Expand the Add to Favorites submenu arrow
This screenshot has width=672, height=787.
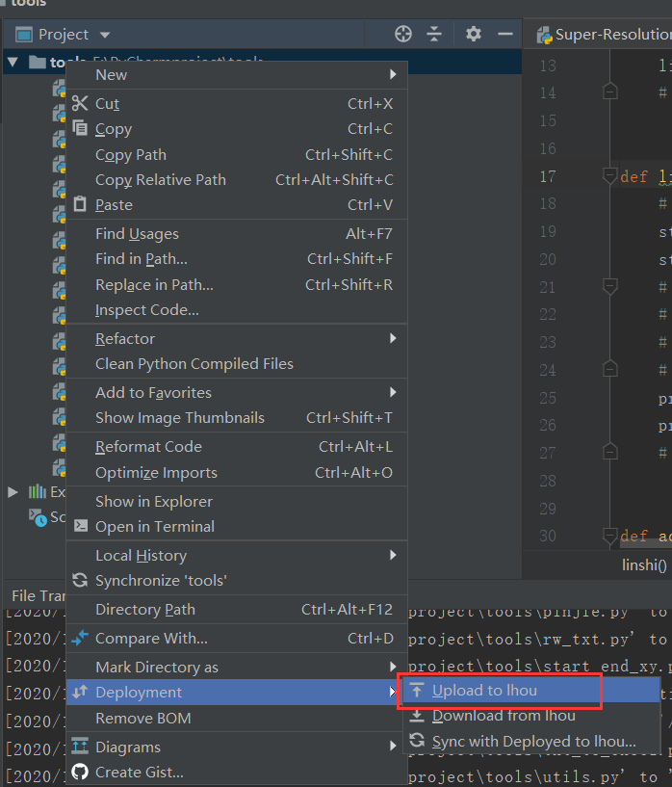[393, 392]
